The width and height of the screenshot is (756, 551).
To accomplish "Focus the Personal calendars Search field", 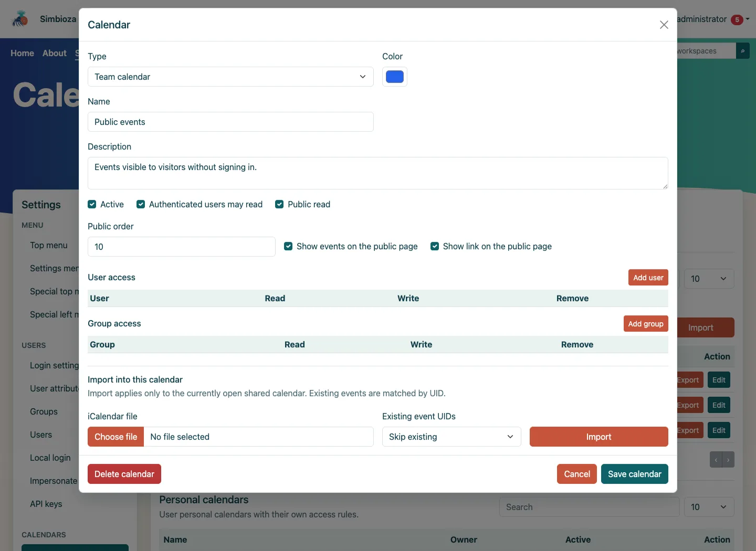I will [x=590, y=507].
